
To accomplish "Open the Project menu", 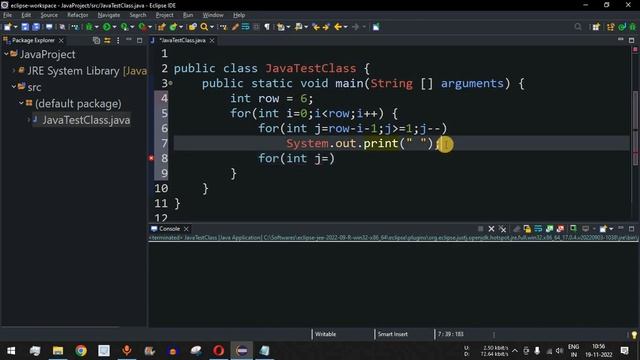I will pyautogui.click(x=164, y=15).
